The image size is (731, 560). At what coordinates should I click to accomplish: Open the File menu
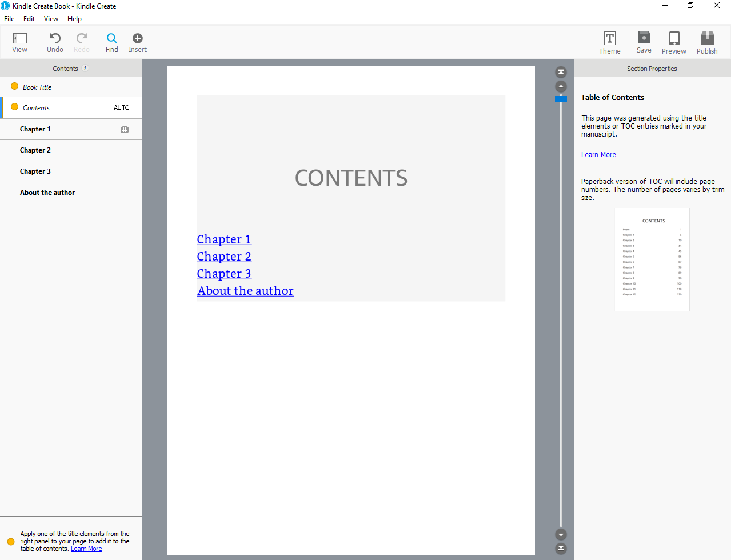[x=9, y=18]
